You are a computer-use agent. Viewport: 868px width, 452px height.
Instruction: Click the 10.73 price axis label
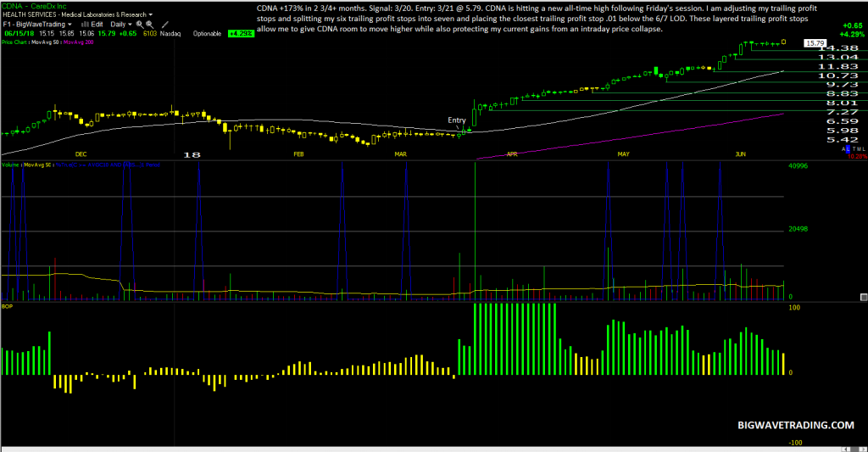click(838, 75)
